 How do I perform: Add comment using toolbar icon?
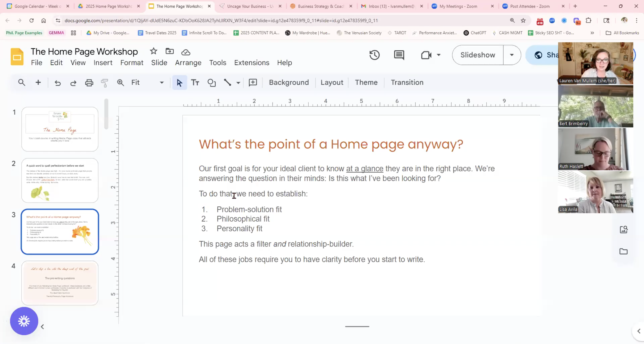(x=253, y=83)
